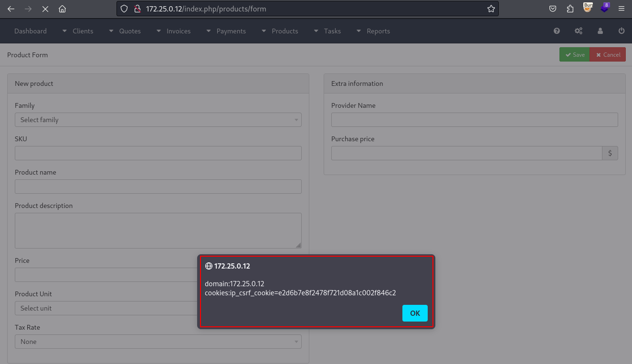Open the Select family dropdown

click(x=158, y=120)
